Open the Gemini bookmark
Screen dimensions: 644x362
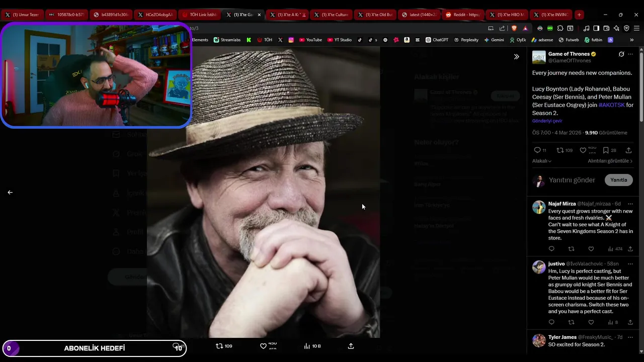coord(494,40)
